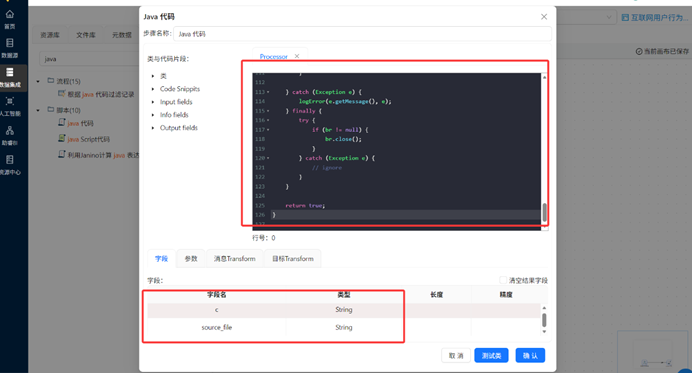Image resolution: width=692 pixels, height=373 pixels.
Task: Open the 资源中心 resource center sidebar icon
Action: point(10,159)
